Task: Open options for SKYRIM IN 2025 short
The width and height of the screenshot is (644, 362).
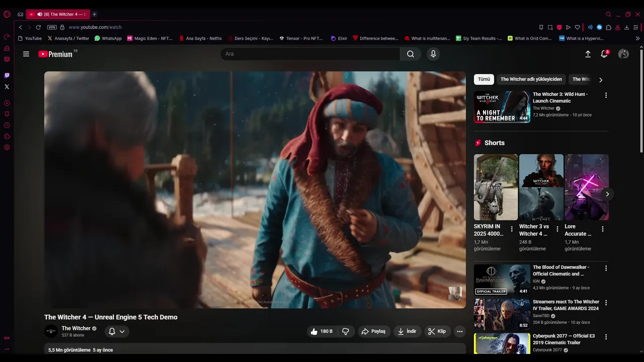Action: [x=512, y=229]
